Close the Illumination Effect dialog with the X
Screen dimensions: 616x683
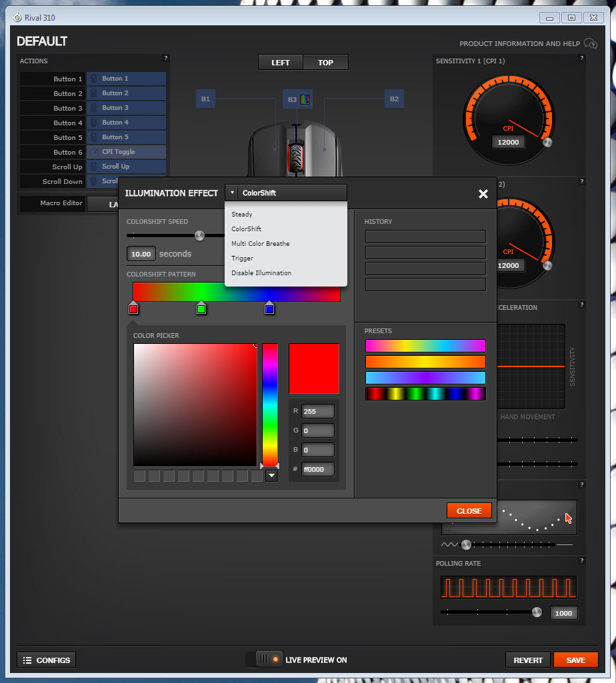483,194
